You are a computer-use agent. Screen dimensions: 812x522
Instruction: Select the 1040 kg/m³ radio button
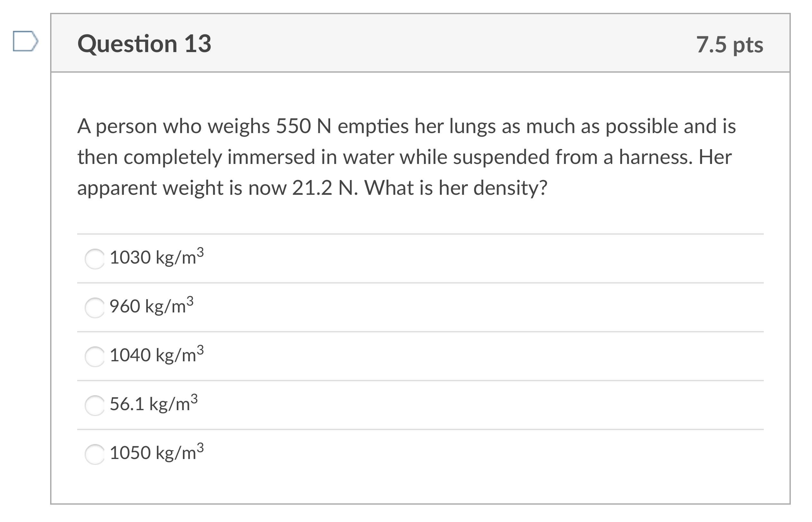pos(95,356)
